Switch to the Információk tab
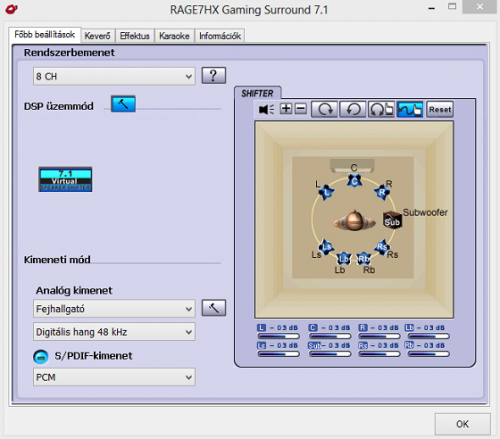Screen dimensions: 500x439 point(220,36)
